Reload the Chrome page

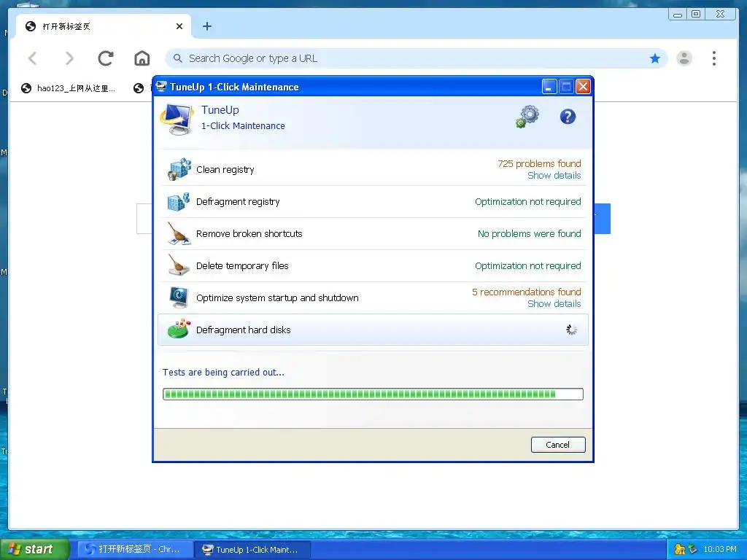[105, 58]
